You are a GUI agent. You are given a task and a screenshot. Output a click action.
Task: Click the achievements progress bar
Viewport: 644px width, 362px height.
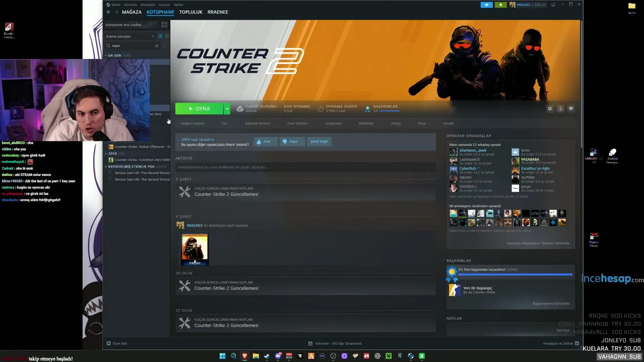point(516,275)
